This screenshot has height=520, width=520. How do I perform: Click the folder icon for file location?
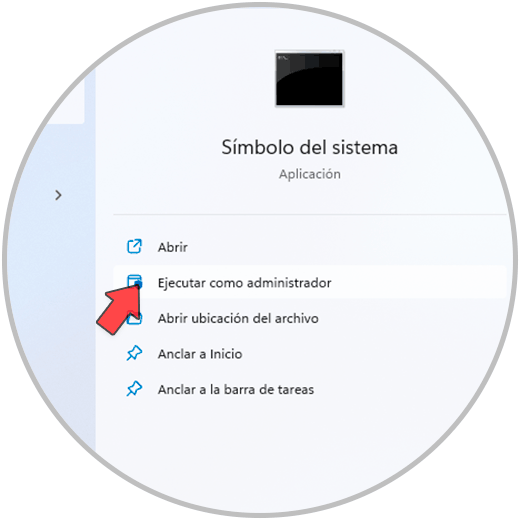[135, 318]
